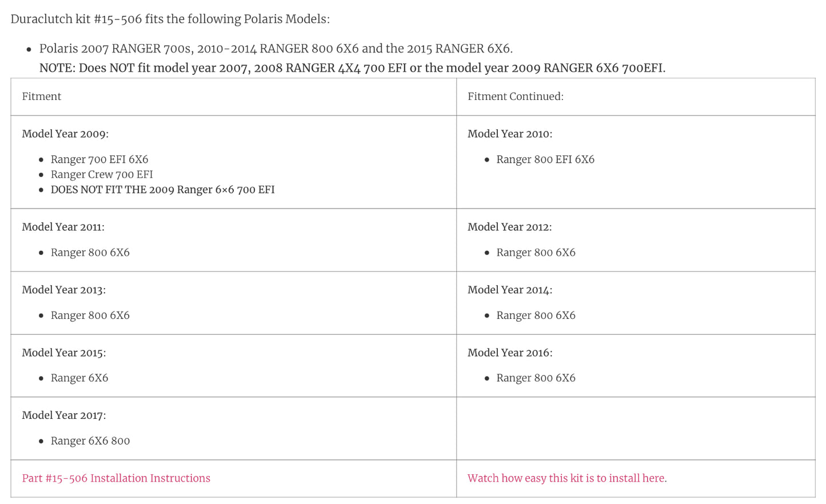Click 'Ranger 6X6' under Model Year 2015

tap(79, 378)
